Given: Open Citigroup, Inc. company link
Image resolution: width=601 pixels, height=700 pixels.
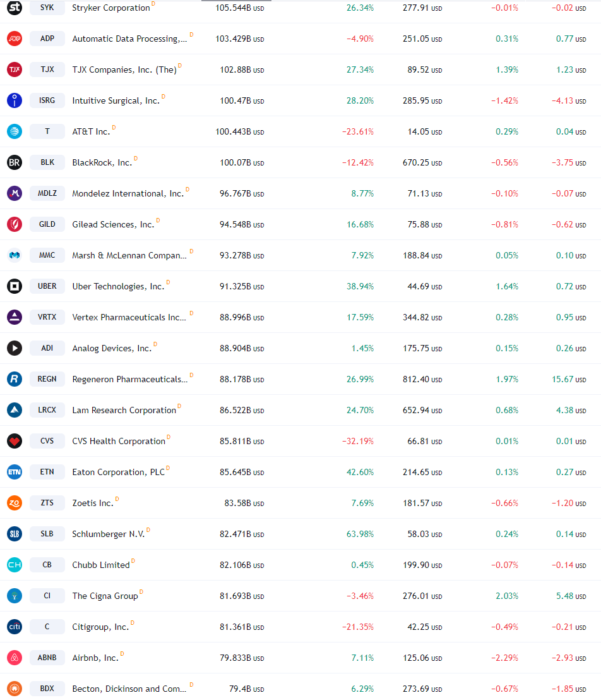Looking at the screenshot, I should (100, 627).
